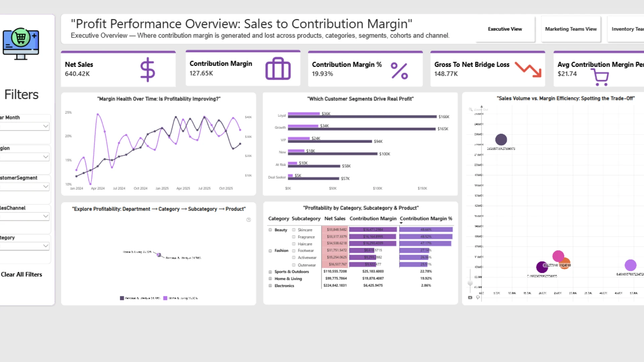Sort table by the Subcategory column header

[x=306, y=219]
